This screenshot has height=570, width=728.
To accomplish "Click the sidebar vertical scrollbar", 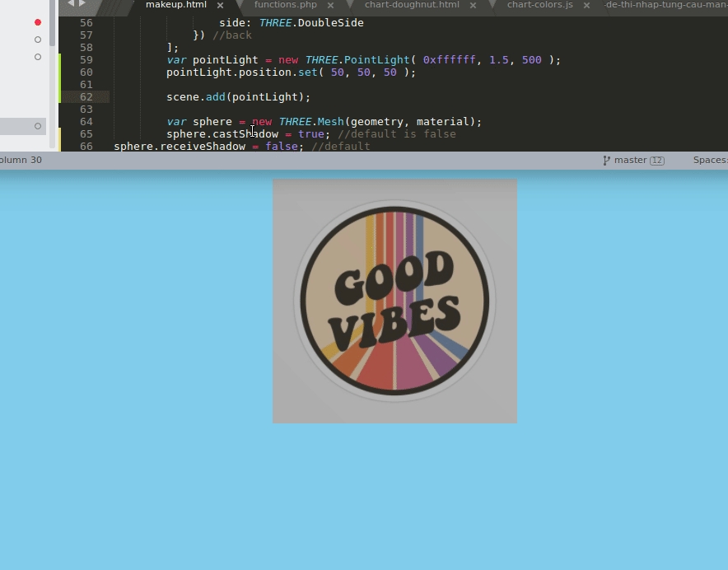I will 54,25.
